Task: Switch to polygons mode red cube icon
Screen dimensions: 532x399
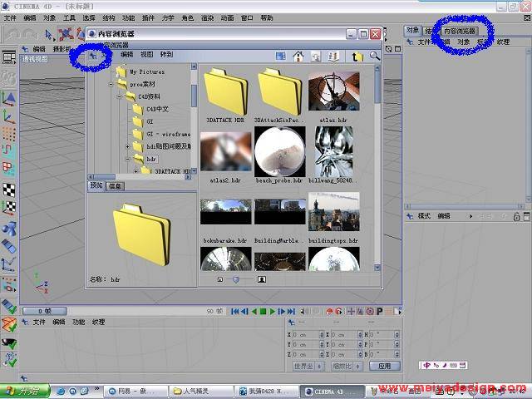Action: pos(9,168)
